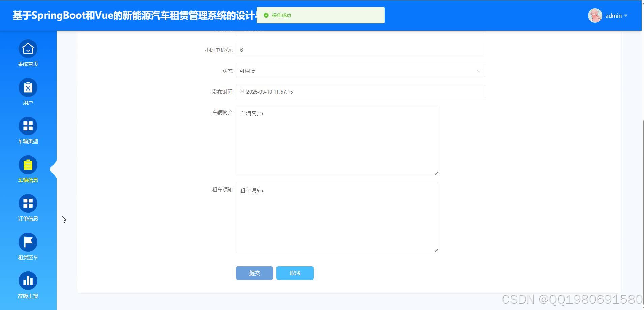Click the green success checkmark in the toast
Image resolution: width=644 pixels, height=310 pixels.
pos(266,15)
